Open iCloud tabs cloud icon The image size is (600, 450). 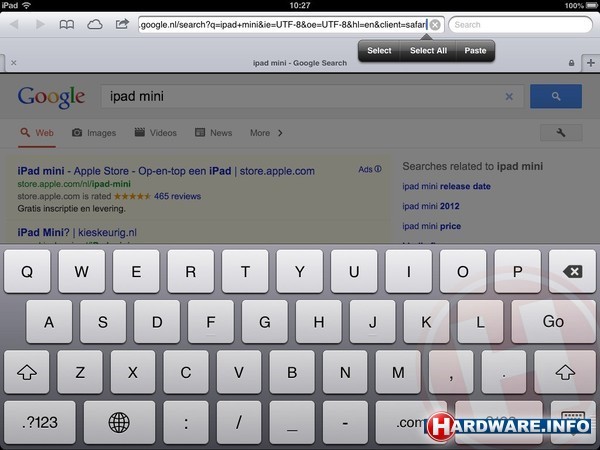click(x=95, y=25)
